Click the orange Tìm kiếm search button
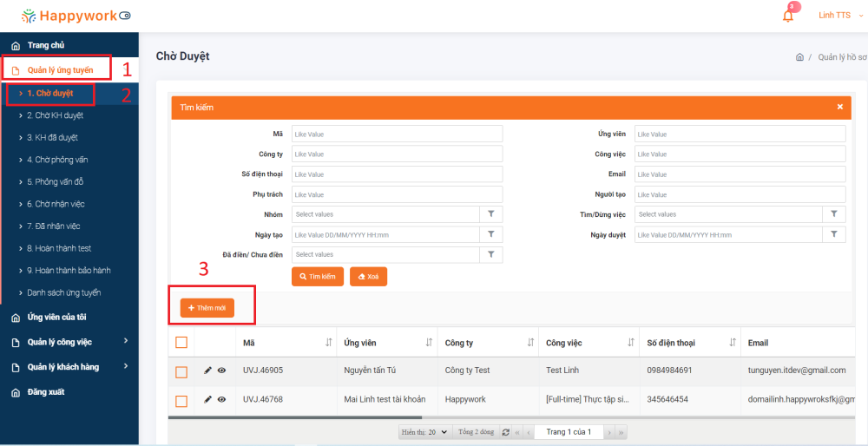 (317, 276)
